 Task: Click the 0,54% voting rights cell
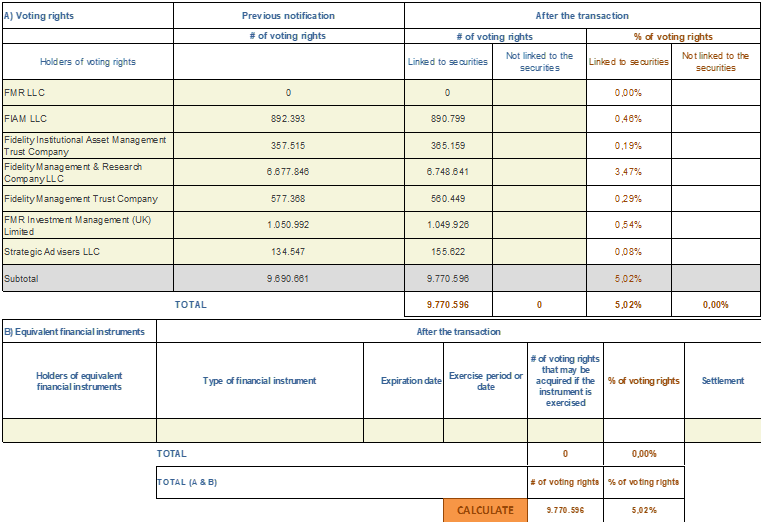pyautogui.click(x=628, y=225)
